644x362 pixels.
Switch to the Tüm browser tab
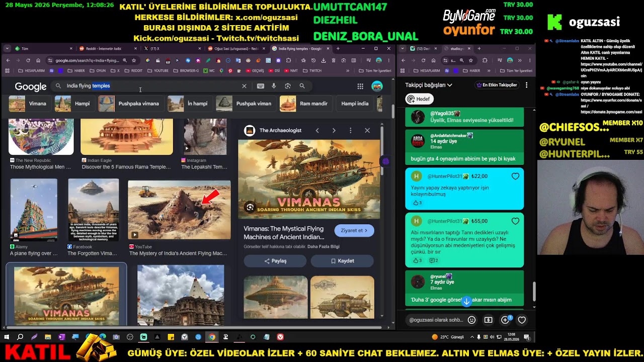tap(44, 49)
